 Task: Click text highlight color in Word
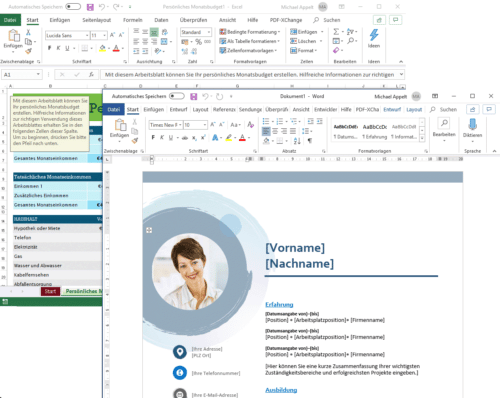(x=229, y=137)
